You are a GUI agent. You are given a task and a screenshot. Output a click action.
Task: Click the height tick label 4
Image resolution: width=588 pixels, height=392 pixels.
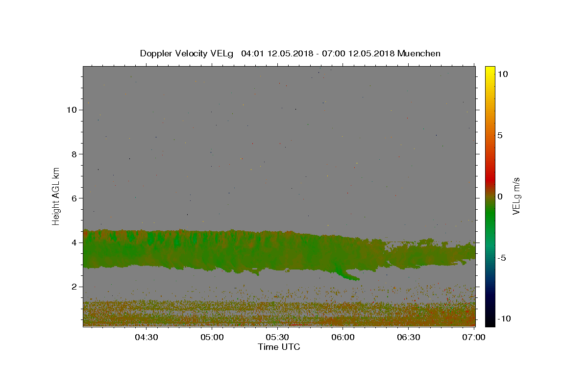74,243
